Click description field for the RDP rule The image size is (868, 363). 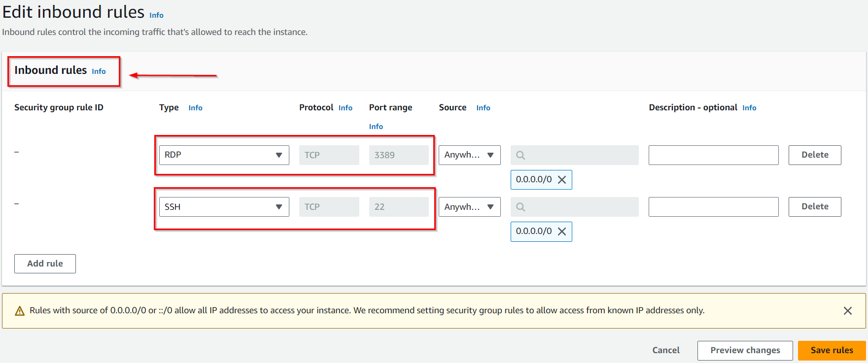(x=713, y=155)
